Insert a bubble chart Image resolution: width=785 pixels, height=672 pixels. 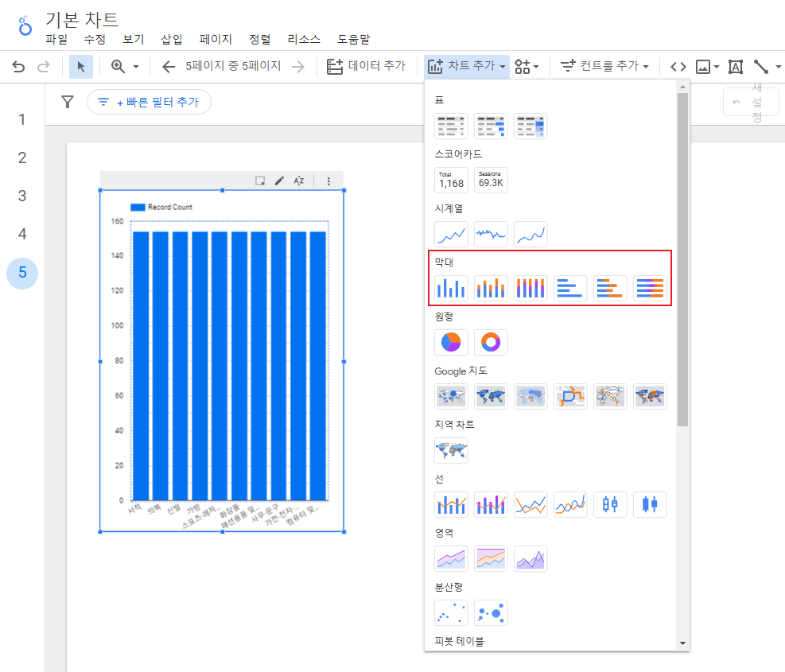tap(491, 612)
